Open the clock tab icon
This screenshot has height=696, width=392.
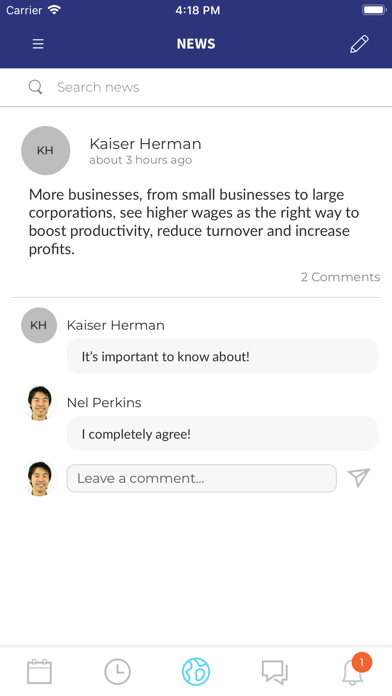tap(118, 672)
